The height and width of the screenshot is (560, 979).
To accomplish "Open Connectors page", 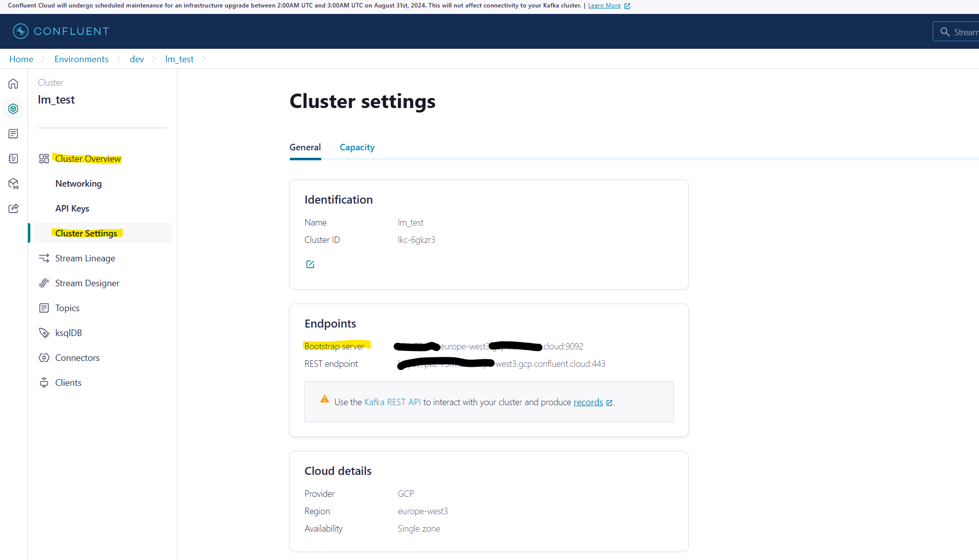I will coord(77,357).
